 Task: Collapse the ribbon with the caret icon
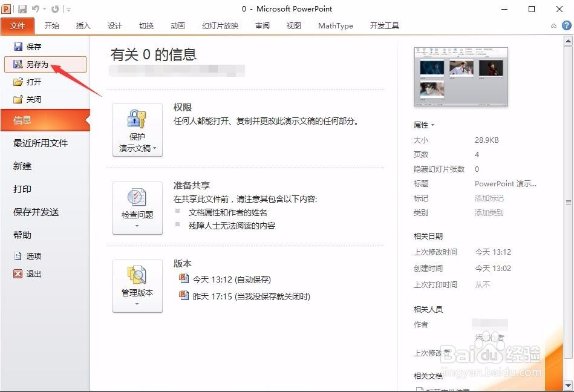pyautogui.click(x=553, y=25)
